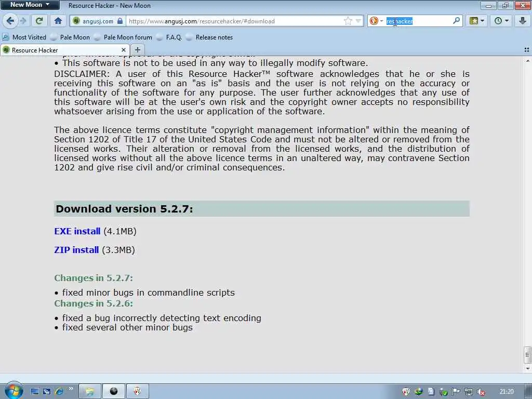The width and height of the screenshot is (532, 399).
Task: Click the green checkmark tray icon
Action: pos(444,392)
